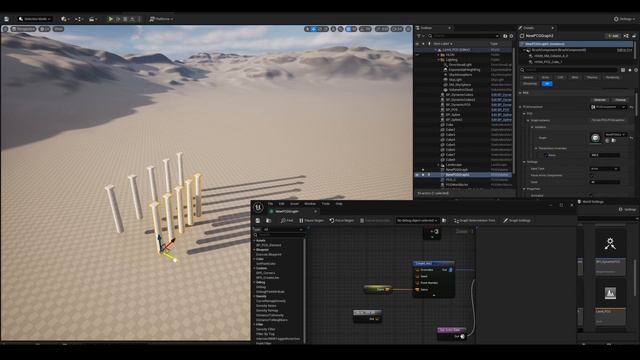Toggle Activated checkbox under Properties
The width and height of the screenshot is (640, 360).
(592, 196)
